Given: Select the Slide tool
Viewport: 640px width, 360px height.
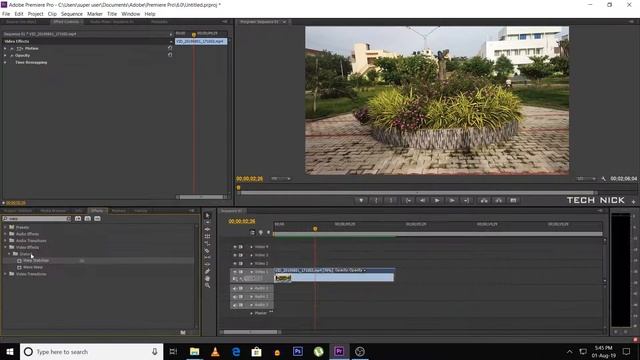Looking at the screenshot, I should click(x=207, y=264).
